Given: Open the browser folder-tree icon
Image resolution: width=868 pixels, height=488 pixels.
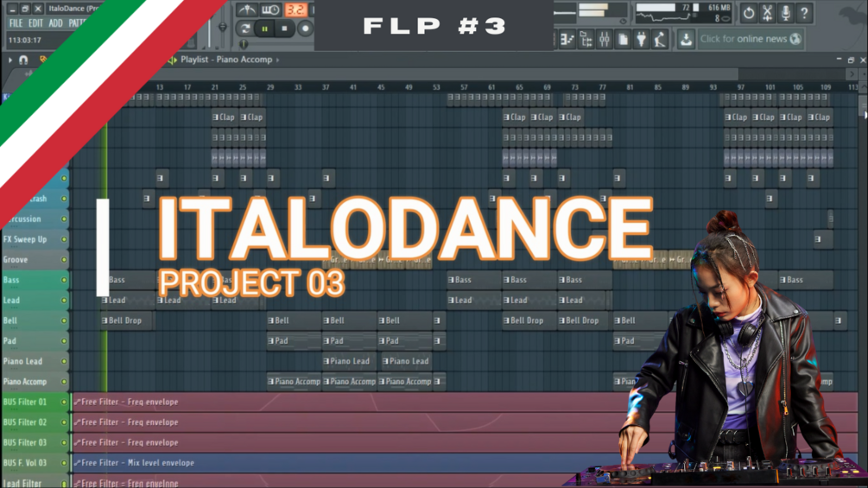Looking at the screenshot, I should [x=586, y=39].
